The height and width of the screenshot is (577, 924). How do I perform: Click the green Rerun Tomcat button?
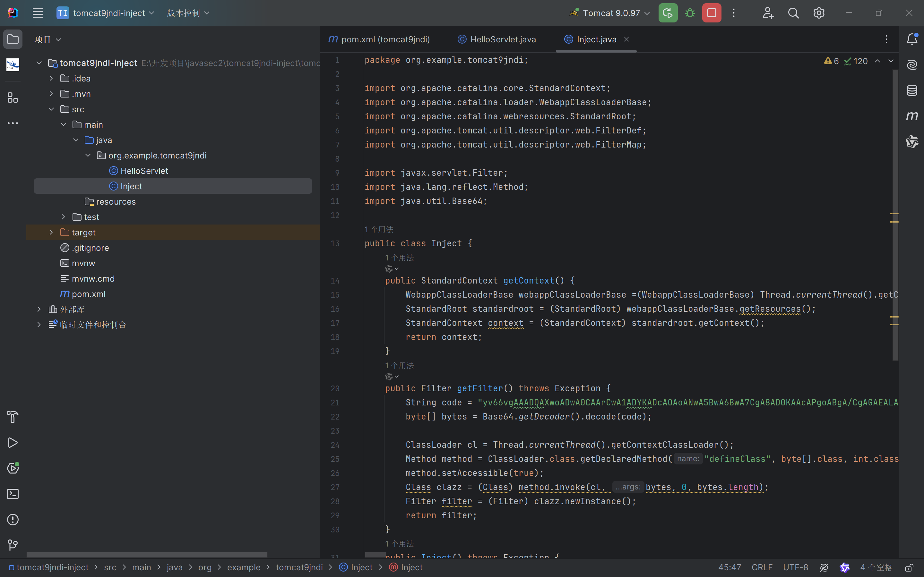[x=668, y=13]
